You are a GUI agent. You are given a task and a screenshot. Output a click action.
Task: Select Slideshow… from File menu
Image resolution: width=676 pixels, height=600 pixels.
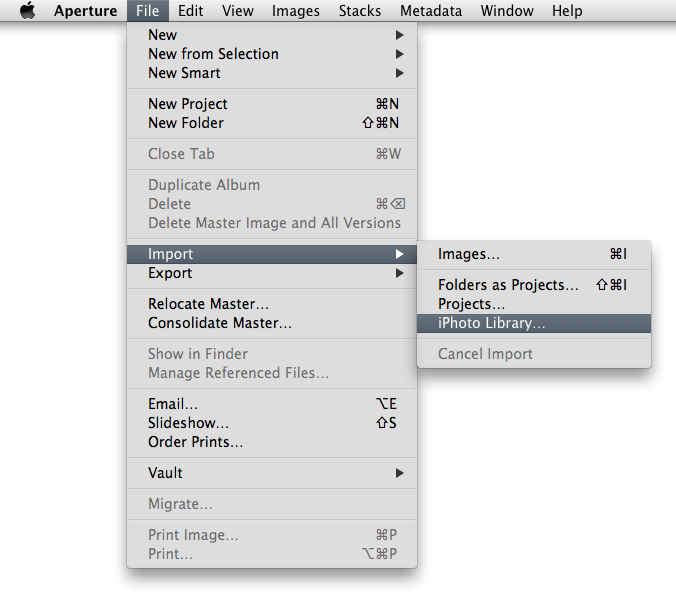point(188,423)
